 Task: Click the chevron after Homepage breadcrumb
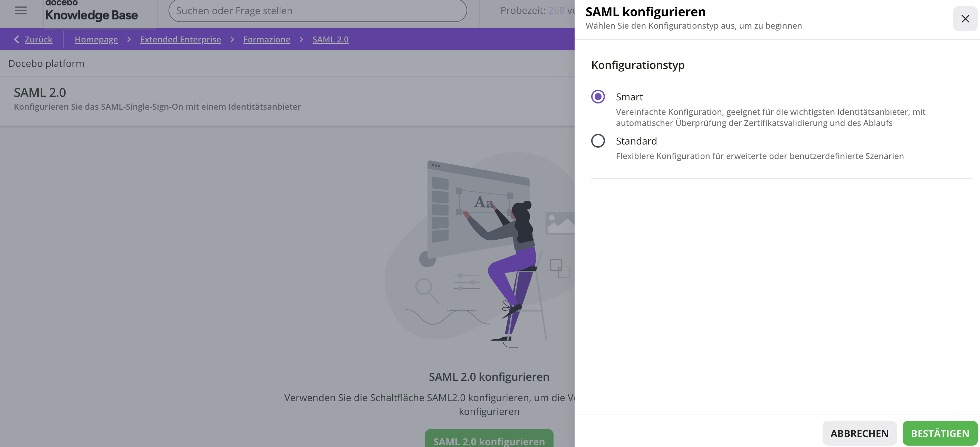click(129, 39)
